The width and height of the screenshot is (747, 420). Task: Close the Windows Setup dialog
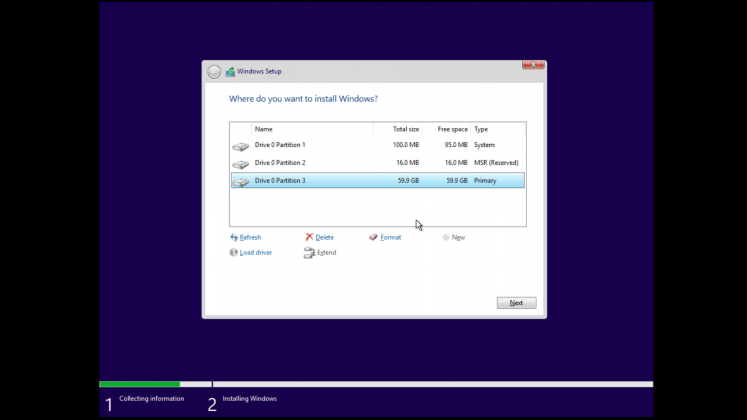[533, 64]
